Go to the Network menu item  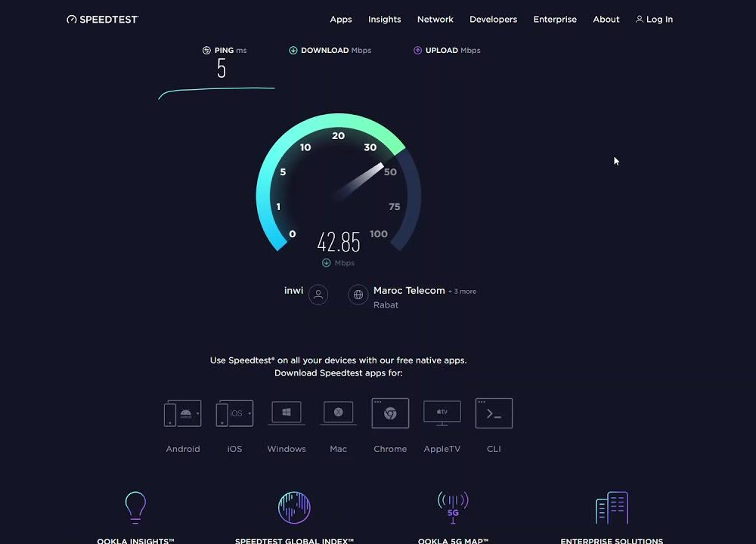coord(435,20)
